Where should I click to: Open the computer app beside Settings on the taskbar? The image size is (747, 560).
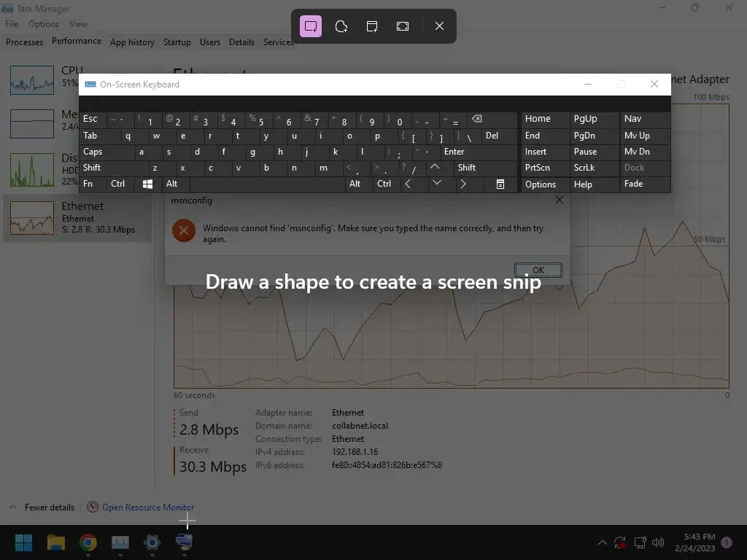[184, 542]
